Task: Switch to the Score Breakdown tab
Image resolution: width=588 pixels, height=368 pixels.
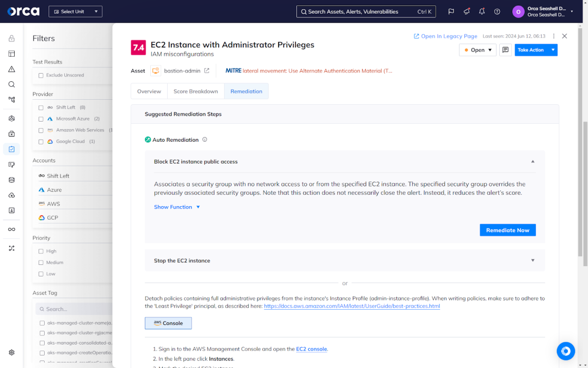Action: (196, 91)
